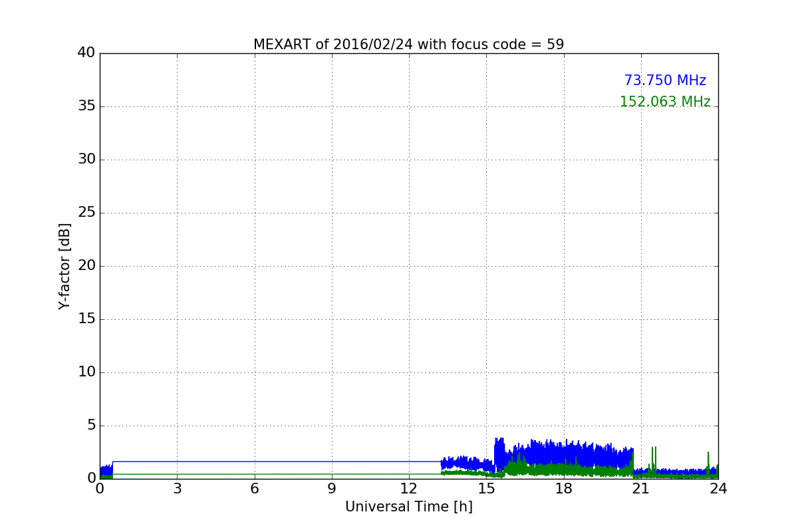Click the green spike near 23.5 h
This screenshot has height=532, width=798.
708,464
